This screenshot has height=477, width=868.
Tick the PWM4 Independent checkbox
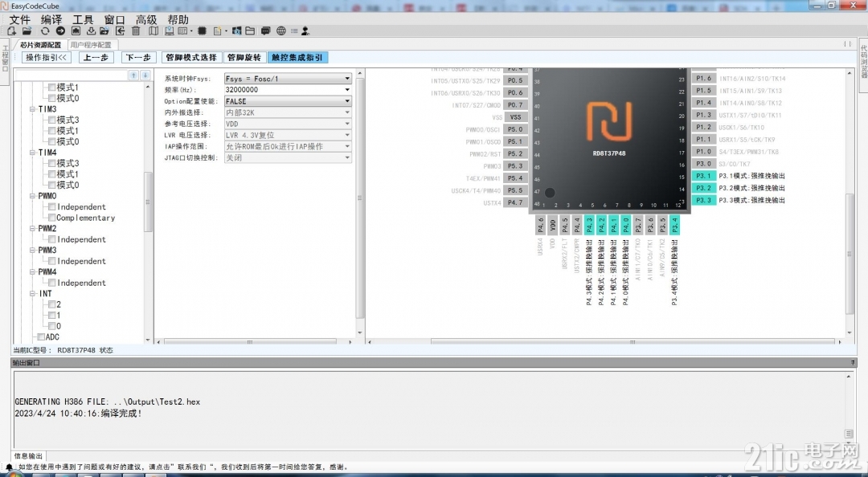[52, 283]
